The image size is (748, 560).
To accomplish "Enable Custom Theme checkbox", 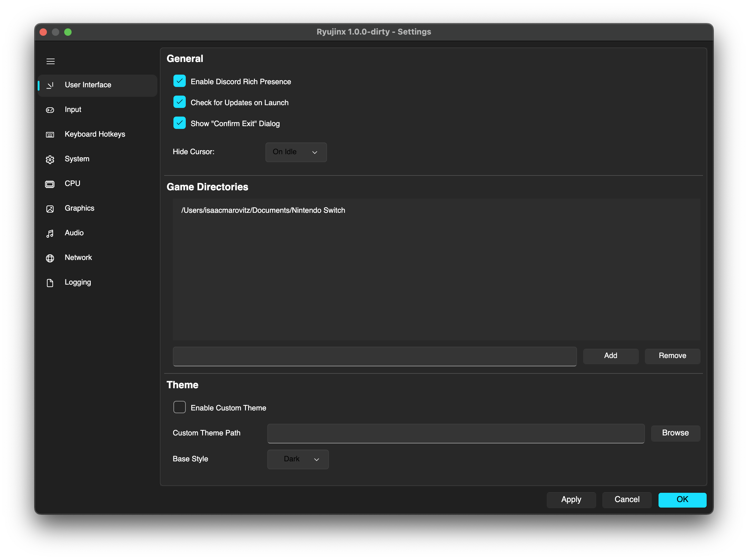I will [x=180, y=407].
